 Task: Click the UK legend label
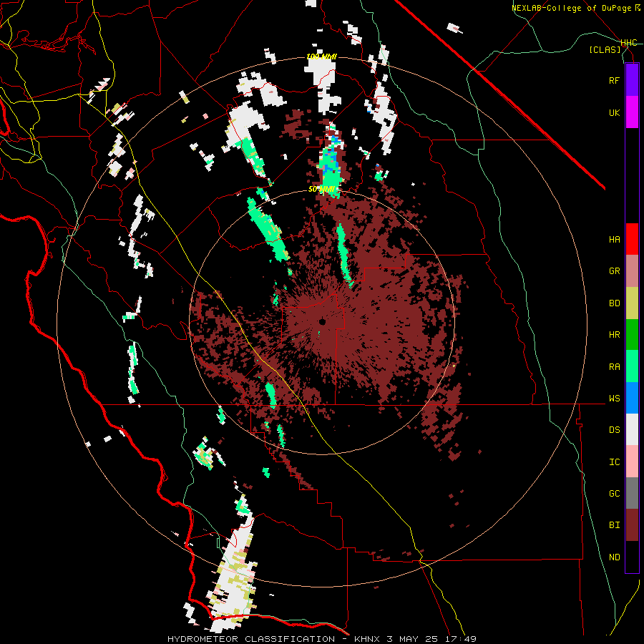click(x=614, y=112)
